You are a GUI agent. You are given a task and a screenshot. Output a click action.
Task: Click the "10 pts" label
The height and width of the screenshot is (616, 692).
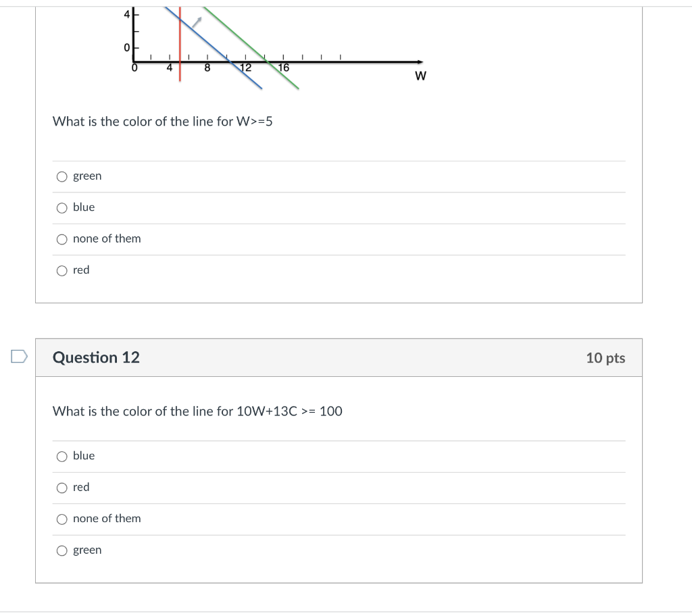[x=605, y=358]
